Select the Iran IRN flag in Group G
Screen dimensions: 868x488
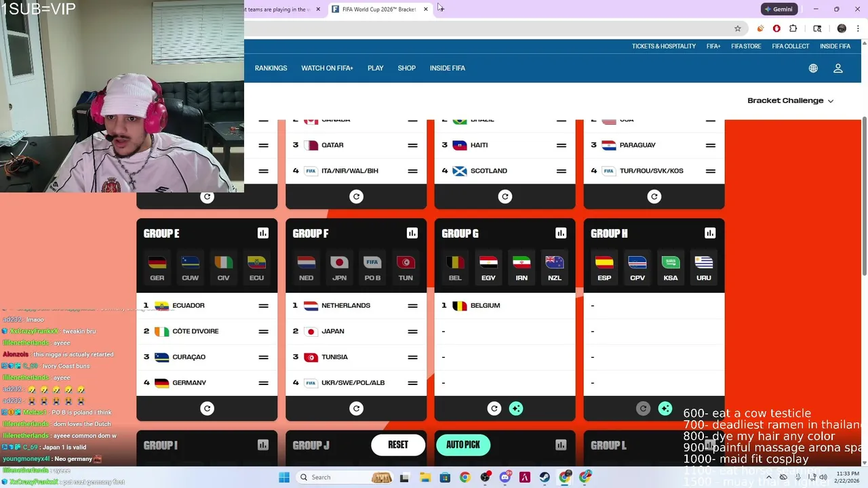[x=521, y=268]
